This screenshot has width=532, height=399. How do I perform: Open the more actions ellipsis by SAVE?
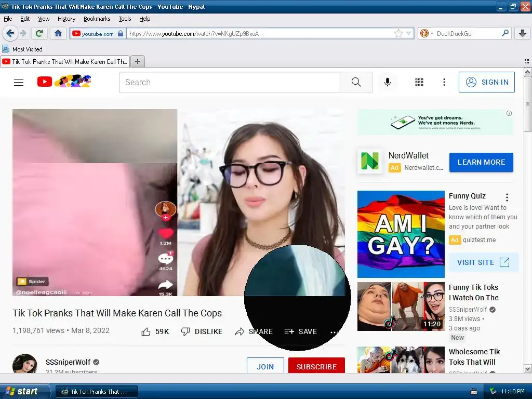tap(334, 331)
